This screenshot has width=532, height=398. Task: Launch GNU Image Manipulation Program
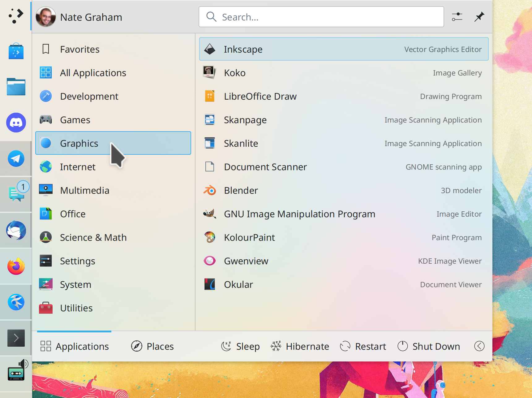(299, 214)
